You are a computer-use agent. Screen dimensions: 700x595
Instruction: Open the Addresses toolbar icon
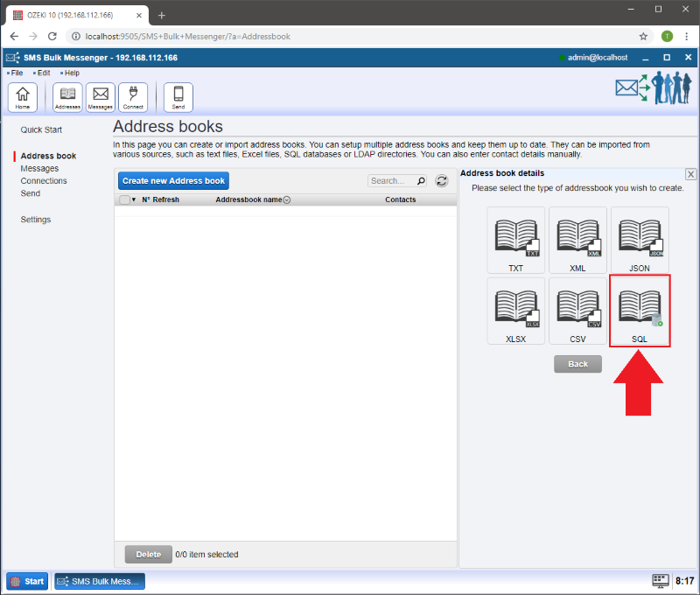click(67, 97)
